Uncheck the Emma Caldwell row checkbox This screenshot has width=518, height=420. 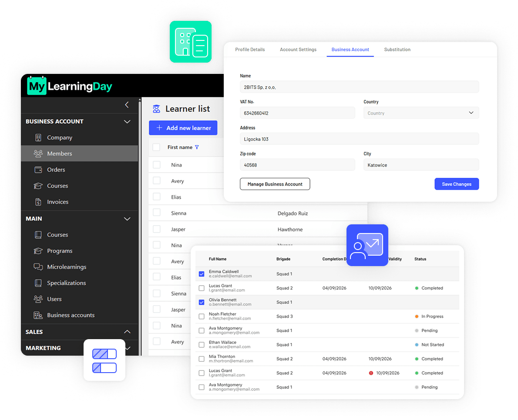click(x=202, y=274)
